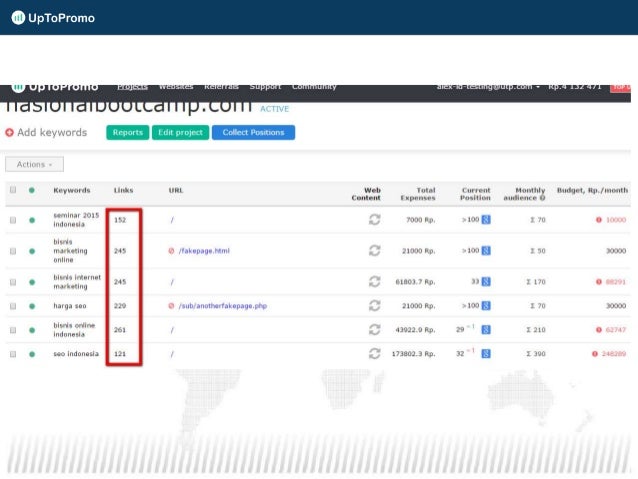Open Referrals in the navigation bar
The width and height of the screenshot is (638, 479).
[221, 87]
